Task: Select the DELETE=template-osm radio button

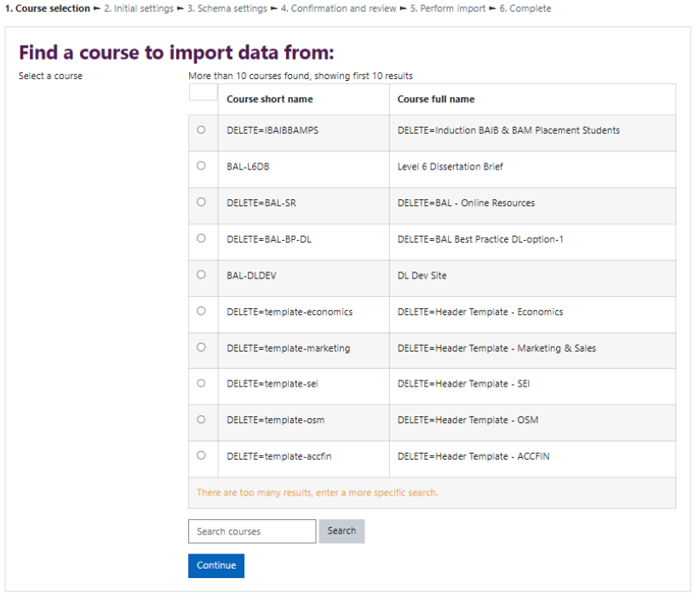Action: pos(201,420)
